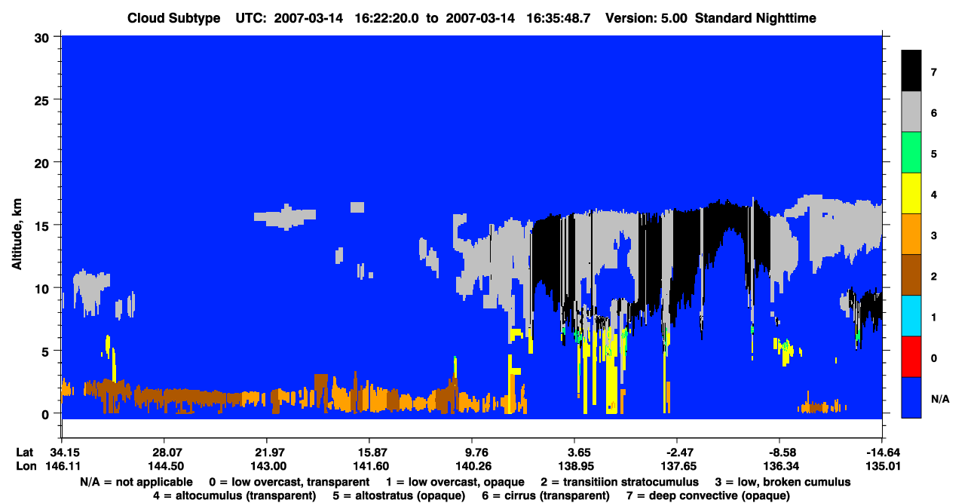Click the latitude value -14.64
The image size is (980, 503).
click(x=882, y=452)
